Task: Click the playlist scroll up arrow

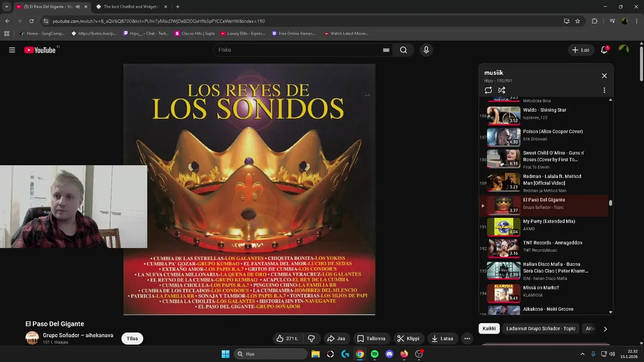Action: pyautogui.click(x=611, y=100)
